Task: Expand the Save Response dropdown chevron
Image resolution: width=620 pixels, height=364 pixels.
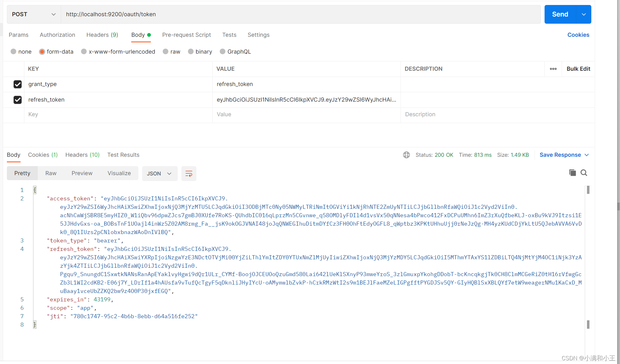Action: click(x=587, y=155)
